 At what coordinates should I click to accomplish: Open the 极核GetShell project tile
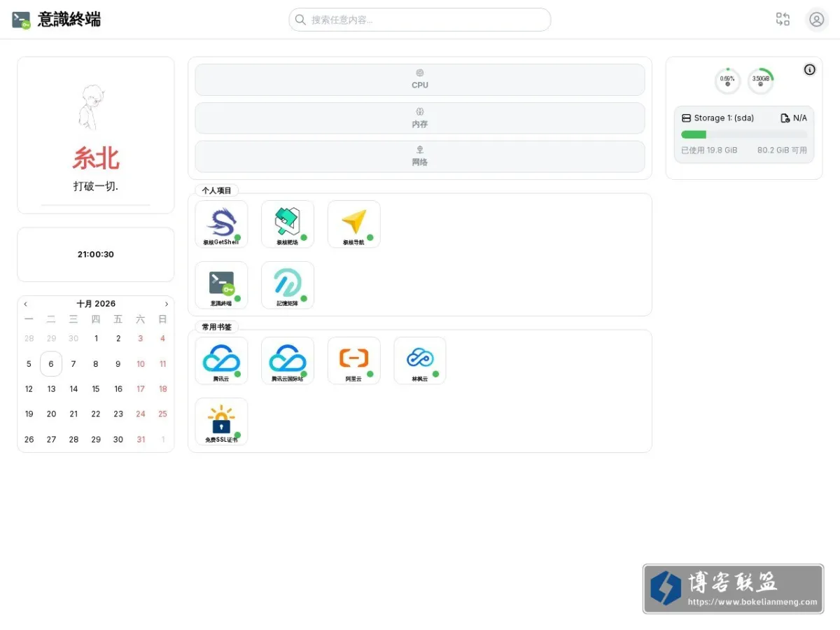tap(221, 224)
